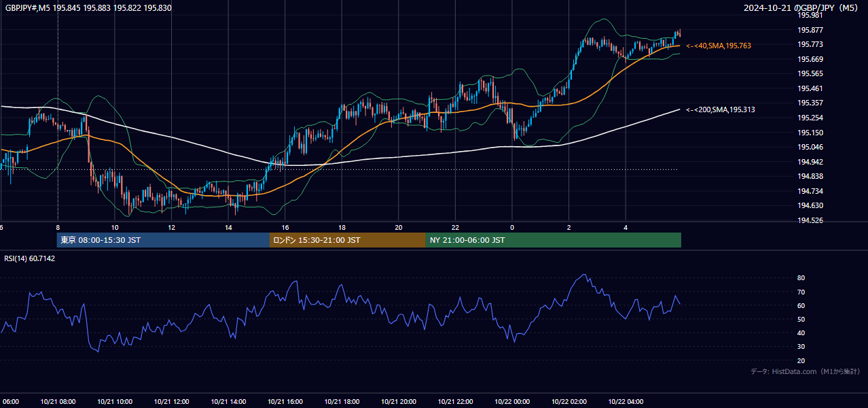The image size is (868, 408).
Task: Click hour tick 2 under price chart
Action: (569, 228)
